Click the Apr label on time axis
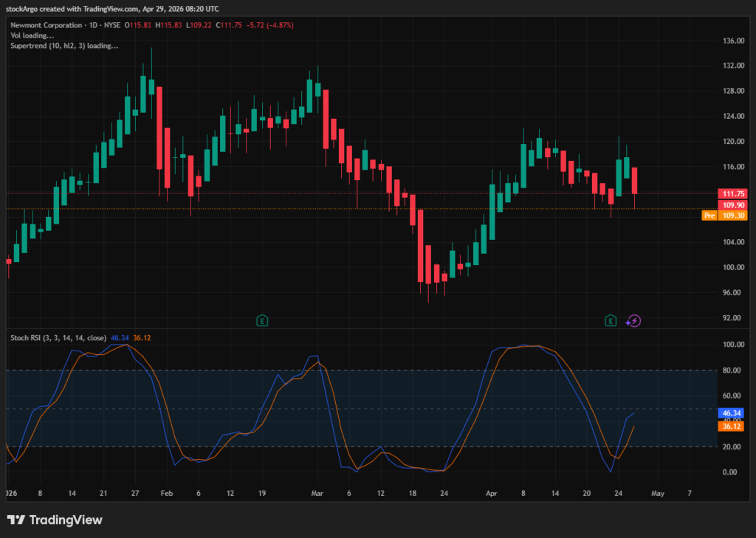 pos(491,494)
